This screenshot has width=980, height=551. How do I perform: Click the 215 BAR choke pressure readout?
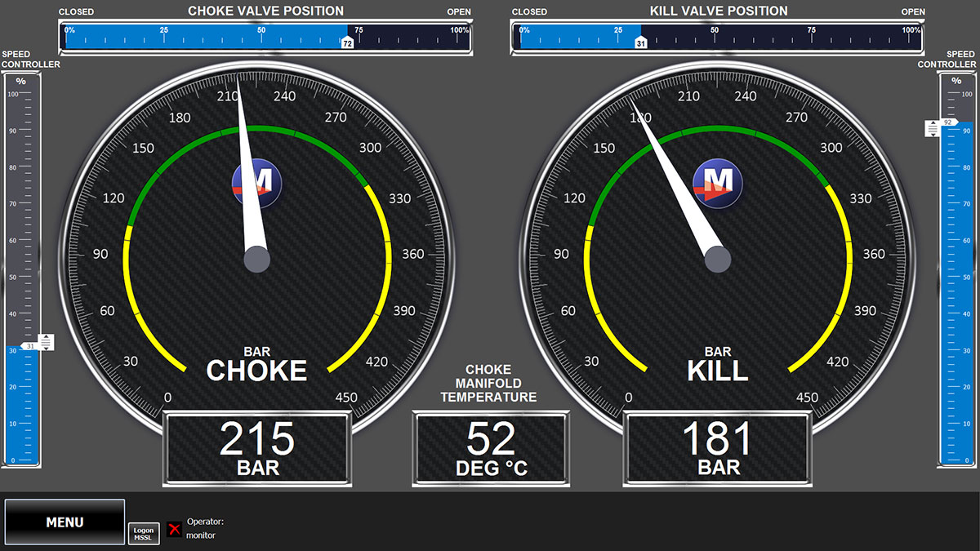[x=257, y=445]
